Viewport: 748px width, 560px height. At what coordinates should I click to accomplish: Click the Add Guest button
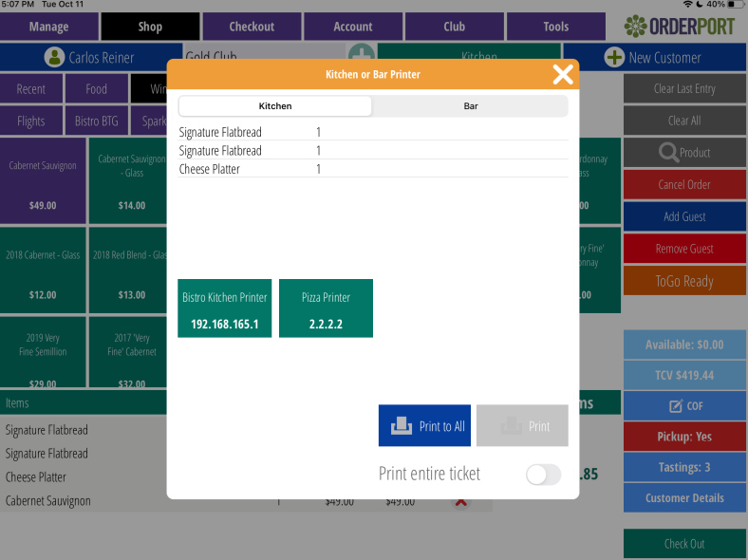684,216
